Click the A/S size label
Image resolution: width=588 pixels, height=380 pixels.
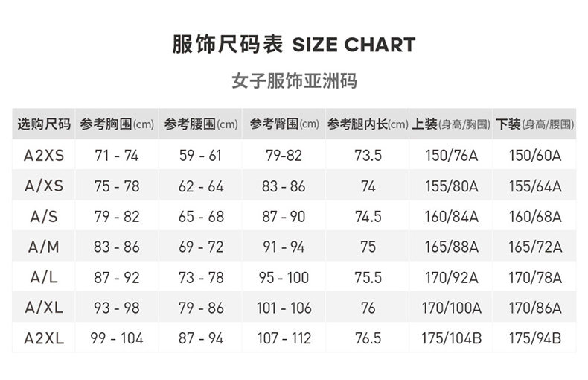(x=44, y=217)
